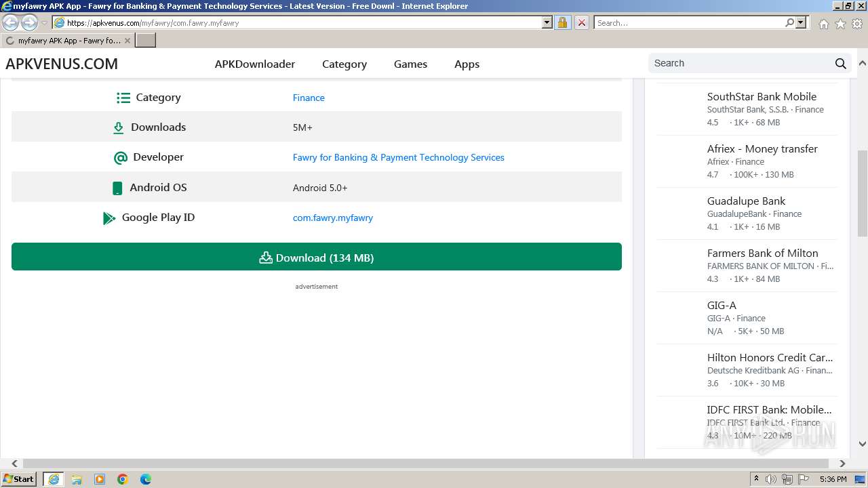The height and width of the screenshot is (488, 868).
Task: Open the IE Tools gear icon
Action: (857, 24)
